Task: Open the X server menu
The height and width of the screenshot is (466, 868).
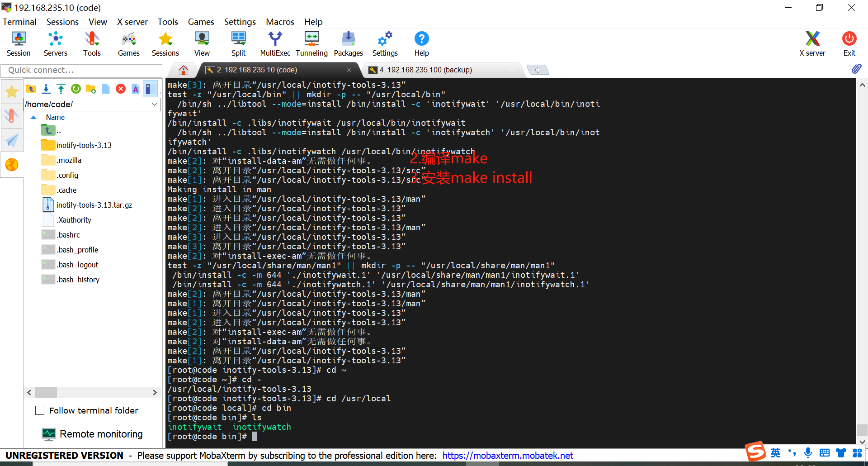Action: [x=132, y=22]
